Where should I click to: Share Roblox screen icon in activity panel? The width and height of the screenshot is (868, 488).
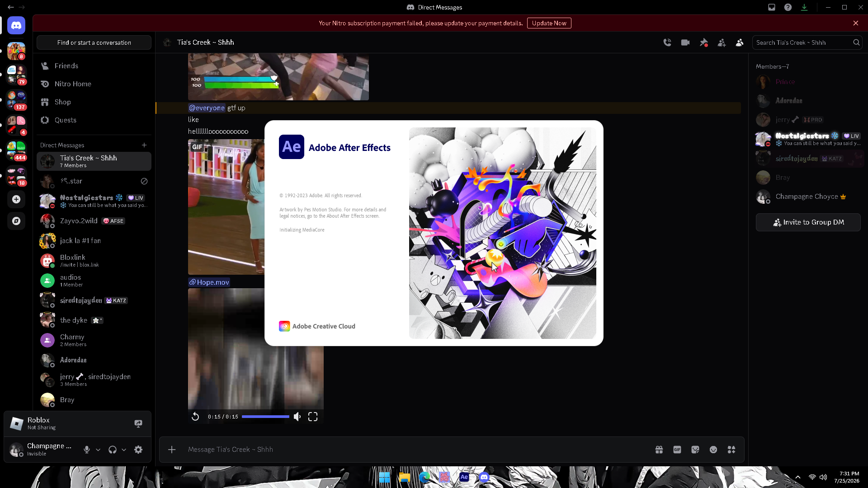pos(138,423)
